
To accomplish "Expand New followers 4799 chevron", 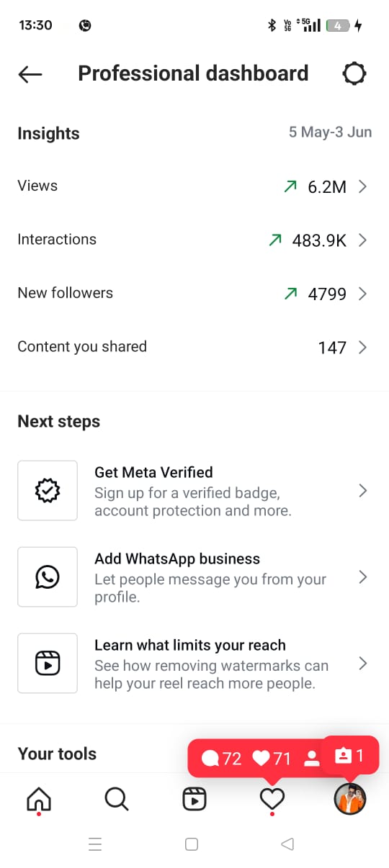I will (x=362, y=294).
